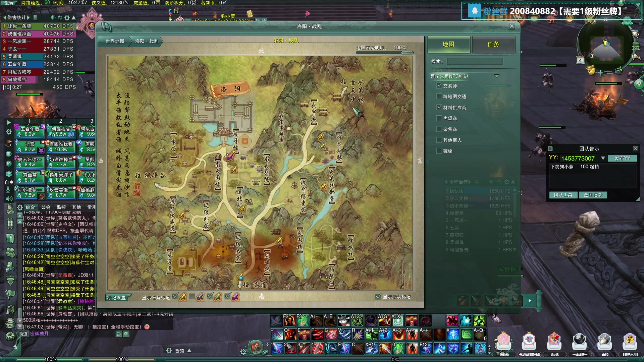Screen dimensions: 644x362
Task: Click the green map skill icon
Action: coord(466,334)
